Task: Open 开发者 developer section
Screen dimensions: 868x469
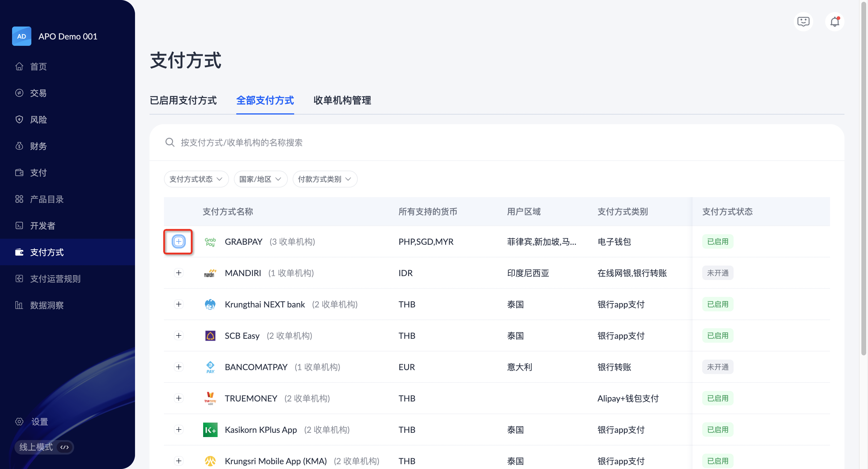Action: [42, 225]
